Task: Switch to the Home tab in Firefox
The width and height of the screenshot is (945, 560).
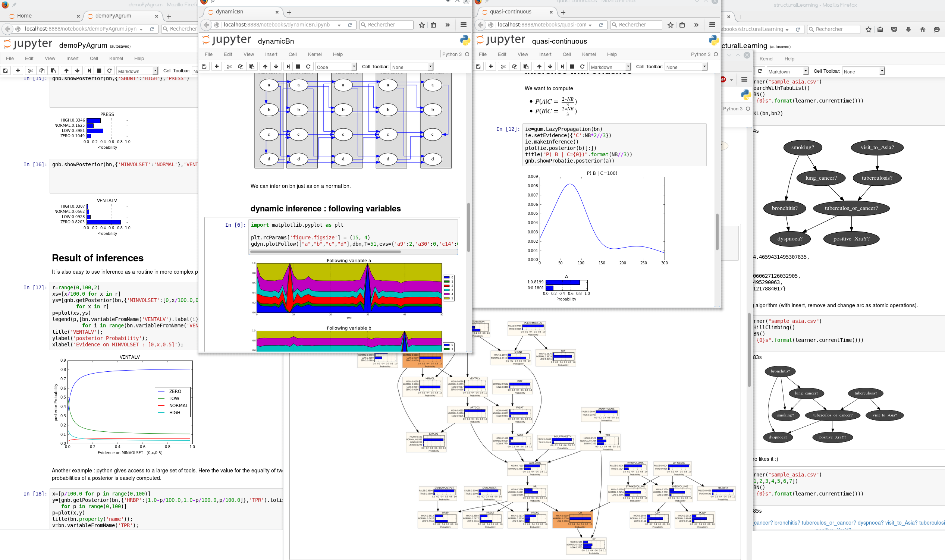Action: pyautogui.click(x=25, y=16)
